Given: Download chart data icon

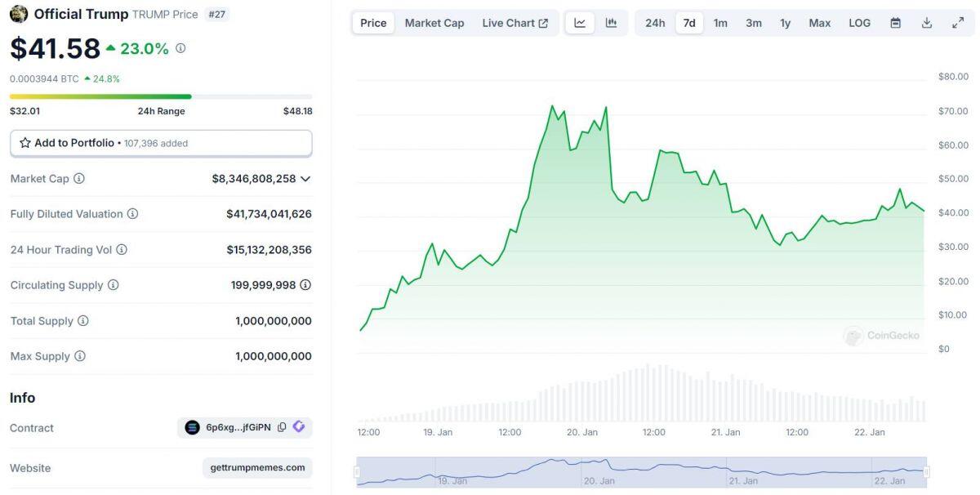Looking at the screenshot, I should [x=927, y=23].
